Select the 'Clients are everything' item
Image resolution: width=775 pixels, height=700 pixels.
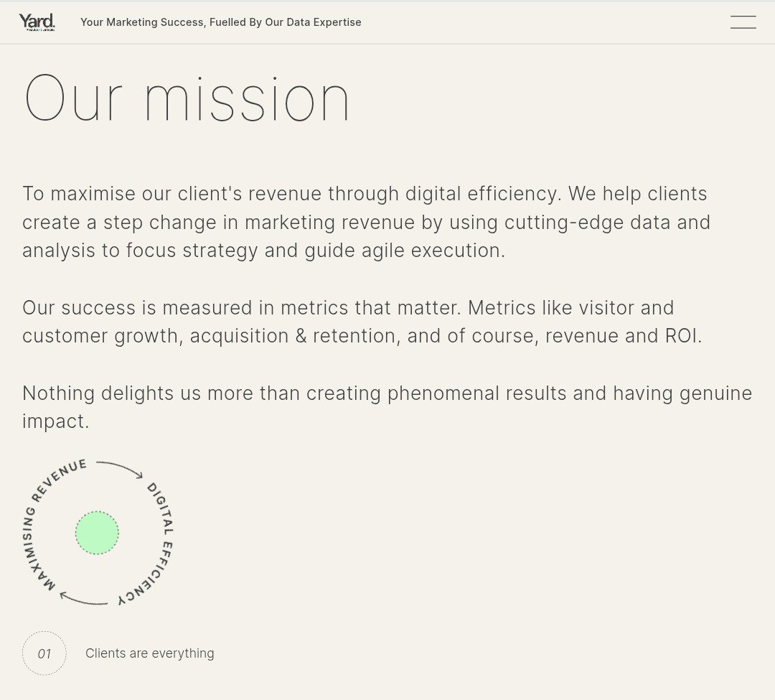[150, 653]
